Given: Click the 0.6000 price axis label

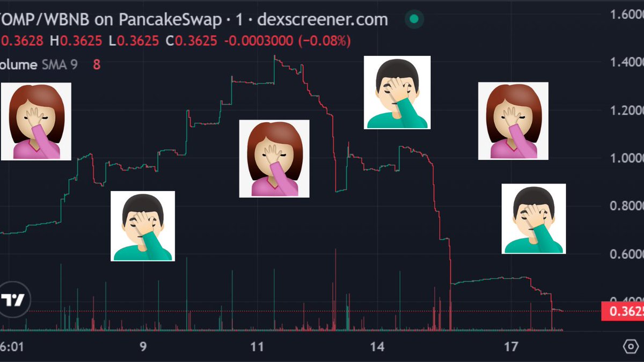Looking at the screenshot, I should 627,254.
